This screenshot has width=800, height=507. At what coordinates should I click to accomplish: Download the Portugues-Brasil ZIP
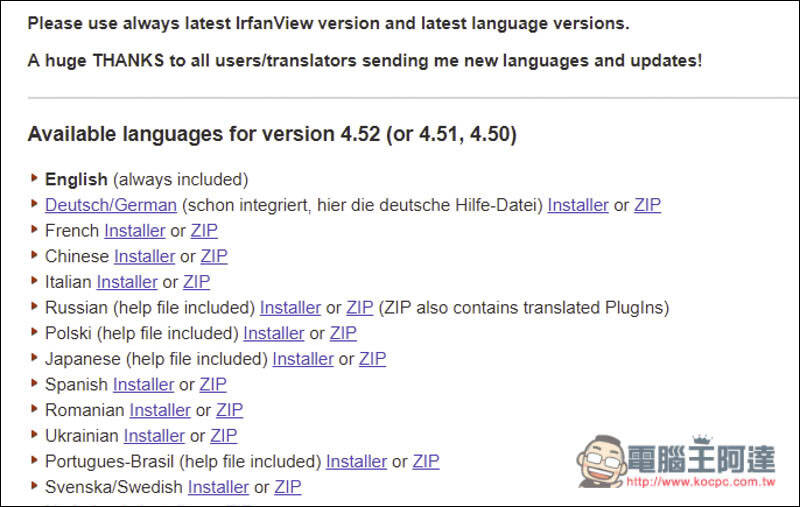[426, 461]
